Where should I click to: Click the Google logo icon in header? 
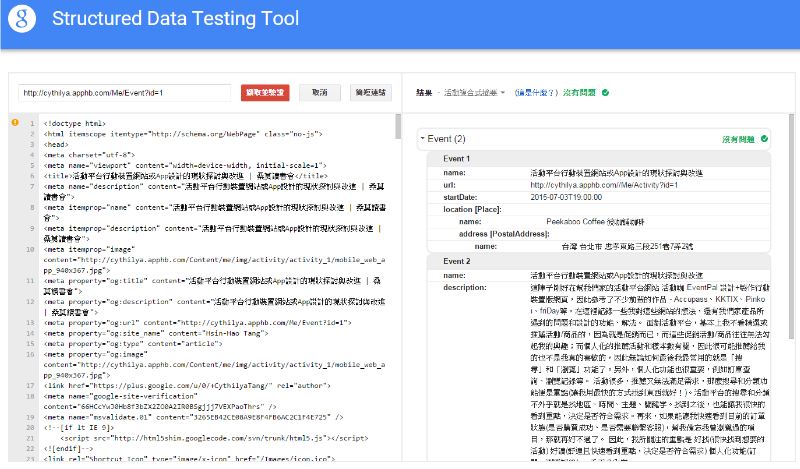click(23, 19)
